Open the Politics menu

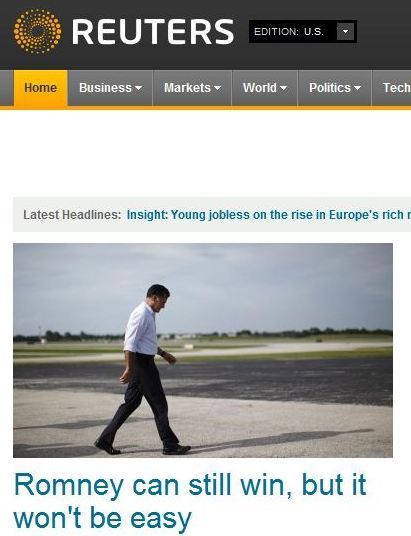coord(335,88)
